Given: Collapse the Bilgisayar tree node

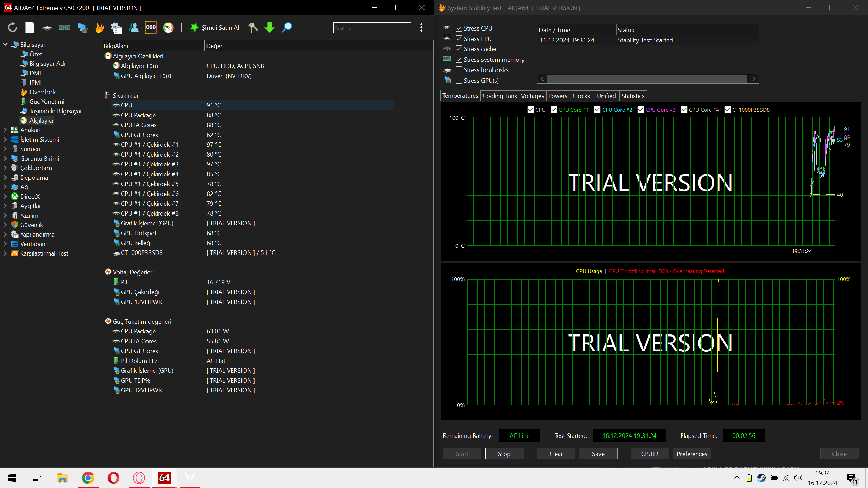Looking at the screenshot, I should [x=5, y=44].
